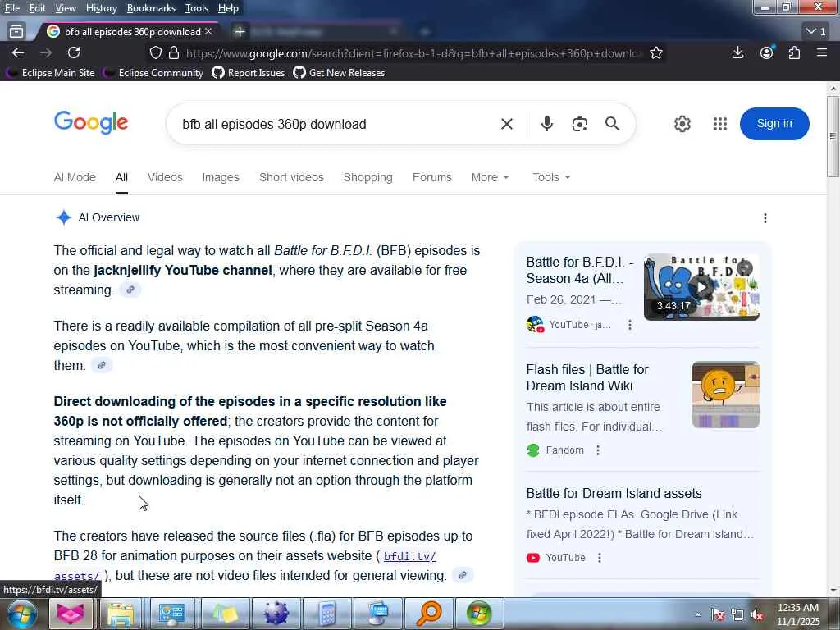Open the History menu

[101, 8]
